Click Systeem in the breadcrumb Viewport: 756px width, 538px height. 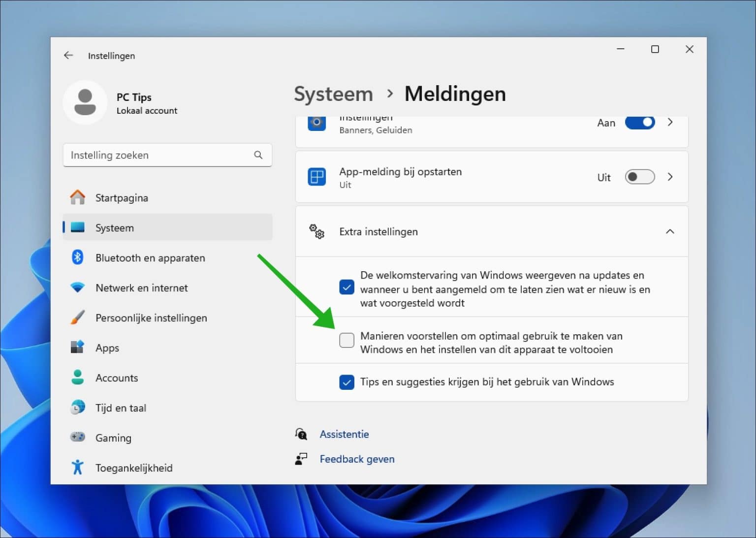point(333,94)
